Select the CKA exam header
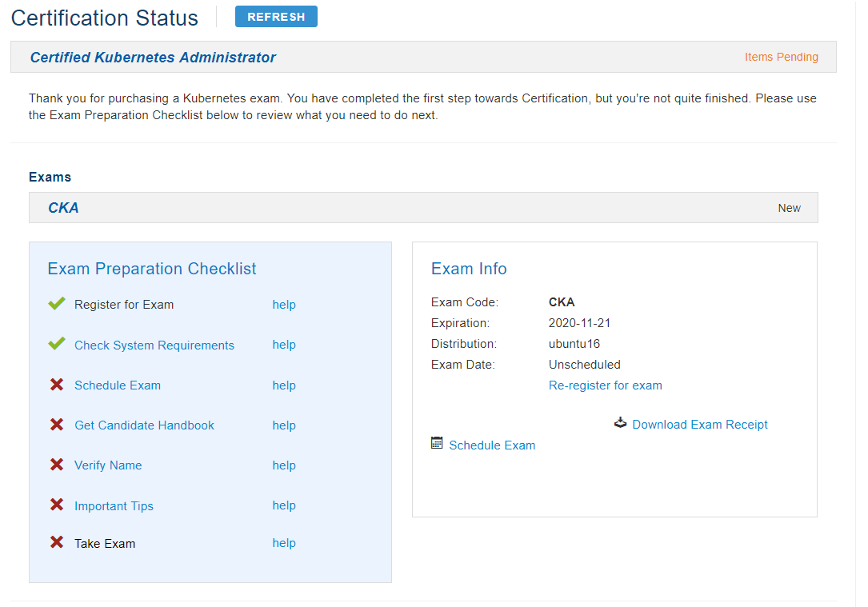868x607 pixels. [63, 207]
